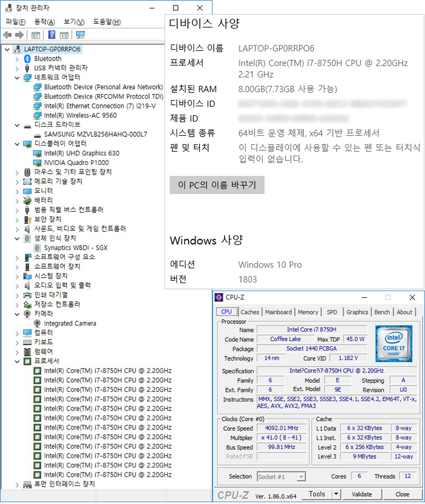Image resolution: width=425 pixels, height=504 pixels.
Task: Click the 휴먼 인터페이스 장치 icon
Action: [27, 484]
